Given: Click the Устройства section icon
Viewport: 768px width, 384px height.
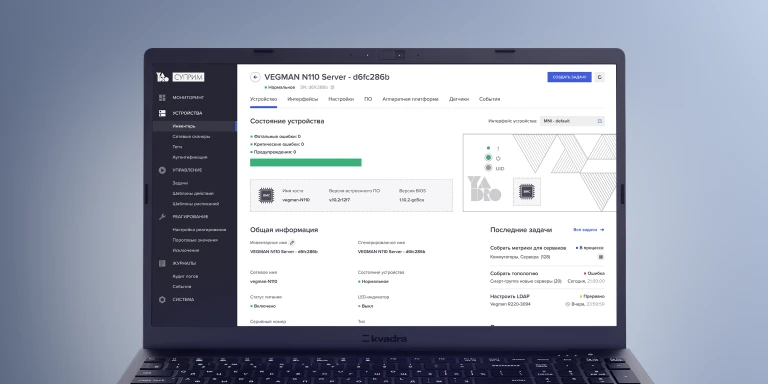Looking at the screenshot, I should coord(162,113).
